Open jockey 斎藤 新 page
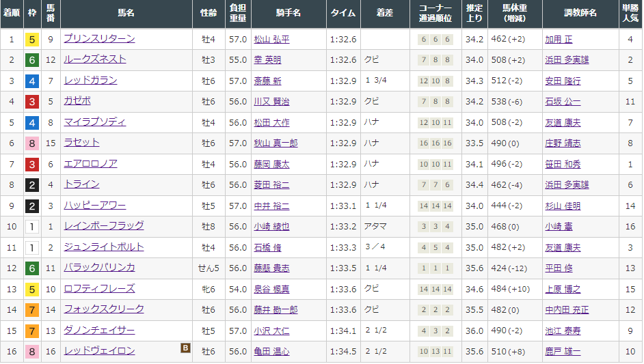 click(x=267, y=81)
